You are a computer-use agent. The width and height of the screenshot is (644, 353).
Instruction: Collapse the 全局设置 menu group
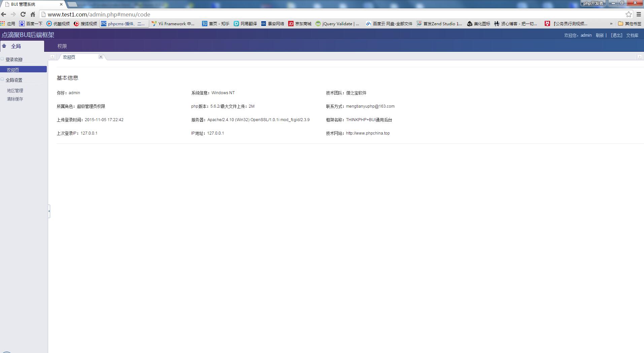(2, 79)
